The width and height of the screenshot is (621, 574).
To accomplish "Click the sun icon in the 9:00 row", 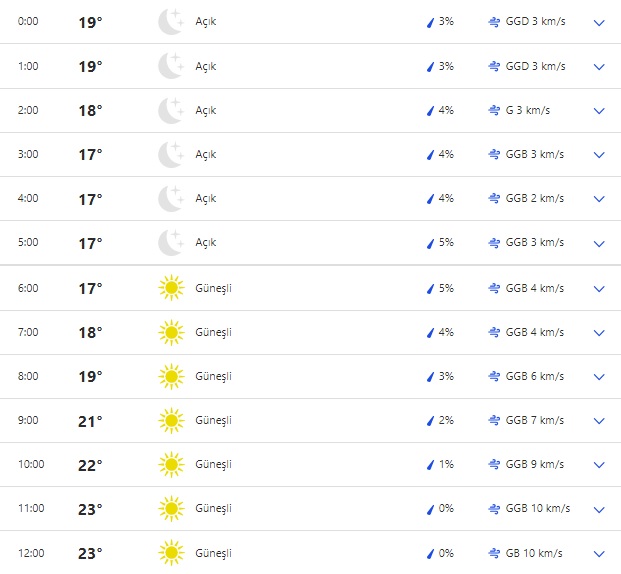I will tap(171, 421).
